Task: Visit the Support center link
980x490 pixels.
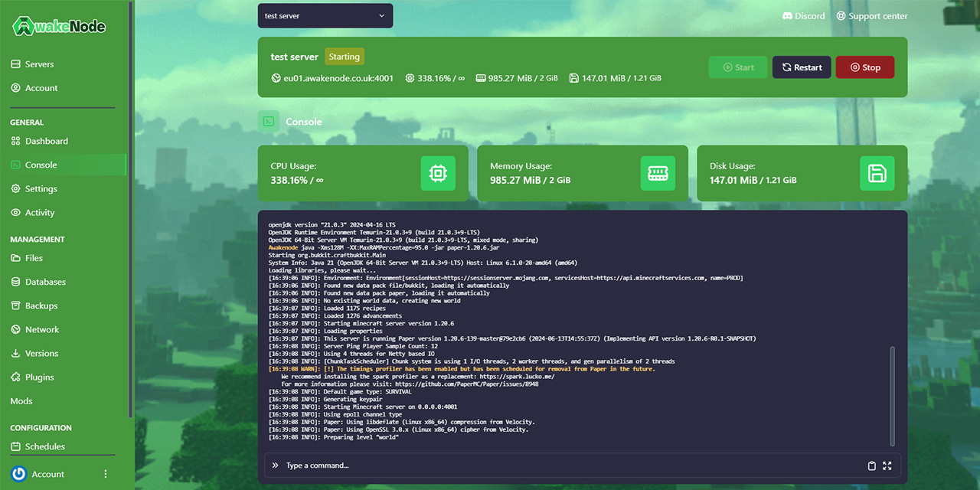Action: [x=871, y=16]
